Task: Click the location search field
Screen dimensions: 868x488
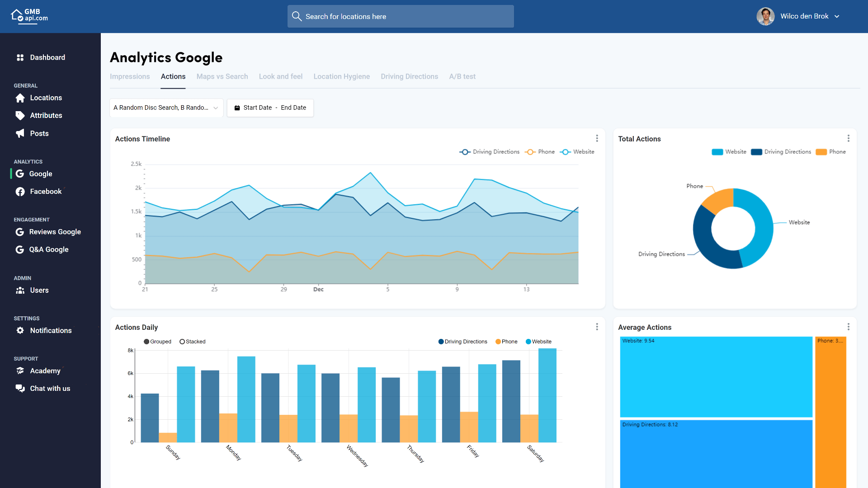Action: [400, 16]
